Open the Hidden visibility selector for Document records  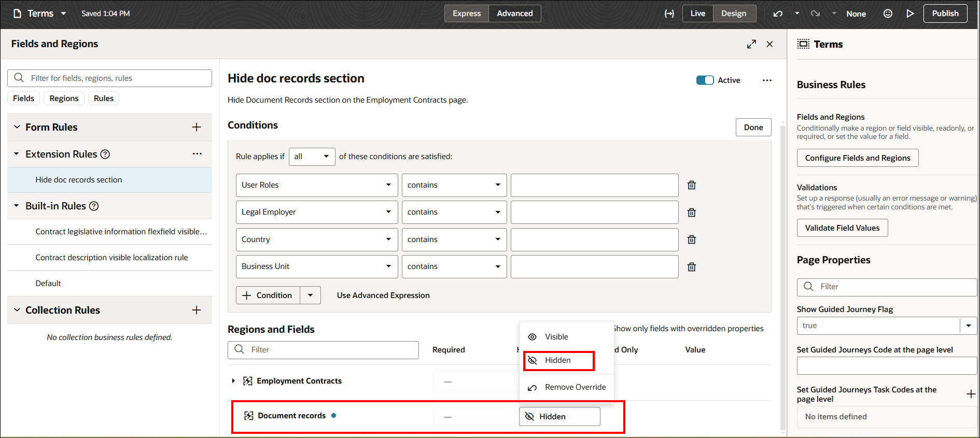tap(559, 417)
